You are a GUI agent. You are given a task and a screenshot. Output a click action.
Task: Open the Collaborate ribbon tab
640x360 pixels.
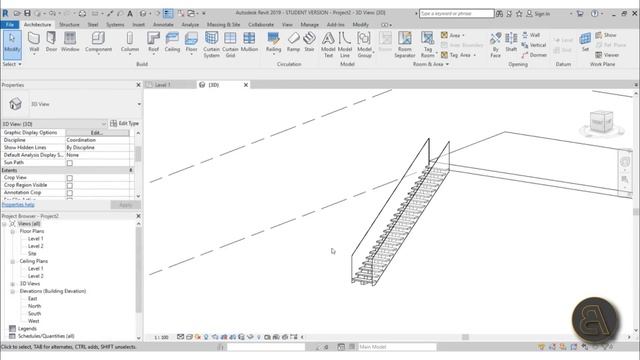tap(261, 24)
